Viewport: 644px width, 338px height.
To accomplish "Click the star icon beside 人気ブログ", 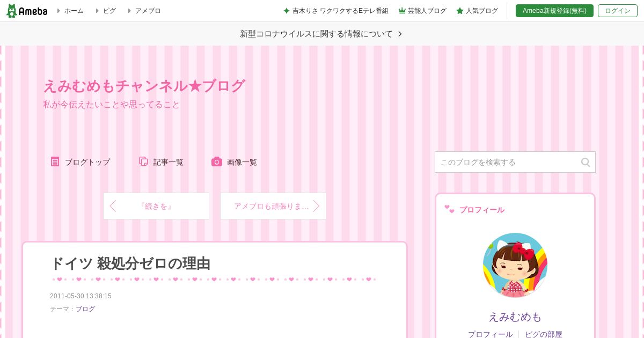I will (460, 11).
